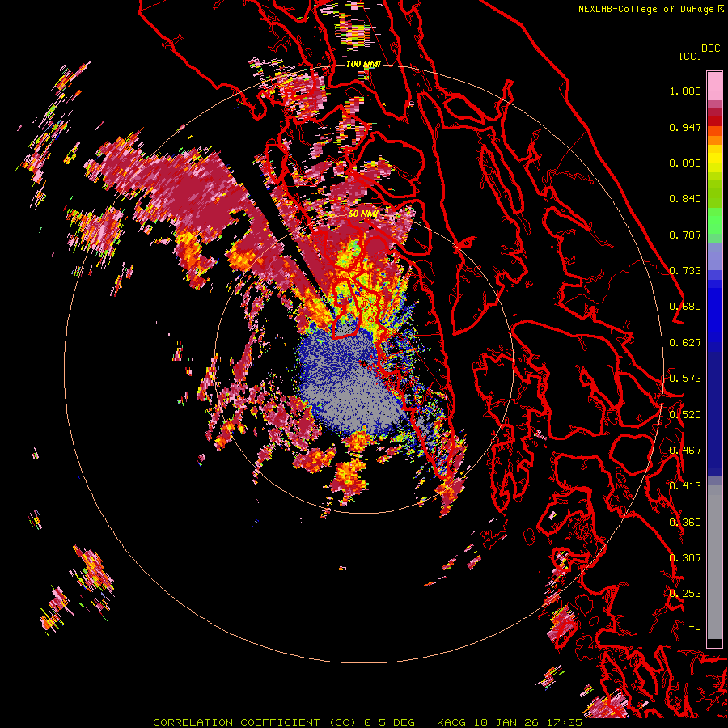
Task: Select the 1.000 scale value
Action: [x=685, y=91]
